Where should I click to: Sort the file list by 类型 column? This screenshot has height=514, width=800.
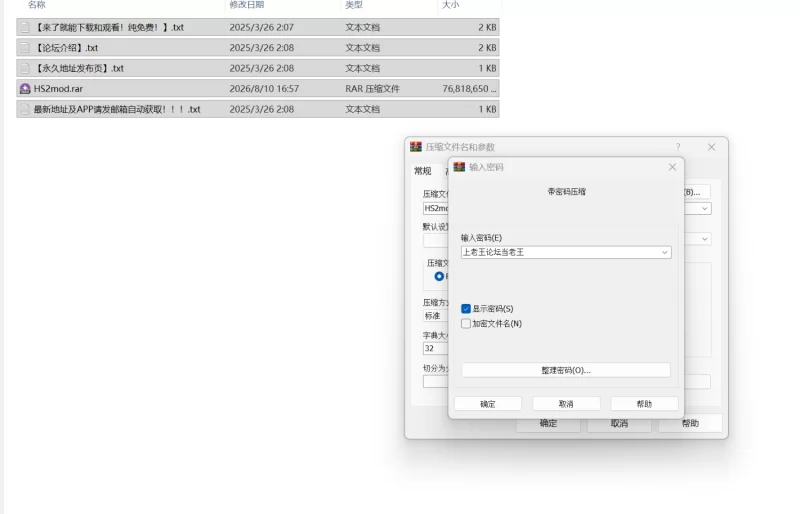(x=354, y=5)
